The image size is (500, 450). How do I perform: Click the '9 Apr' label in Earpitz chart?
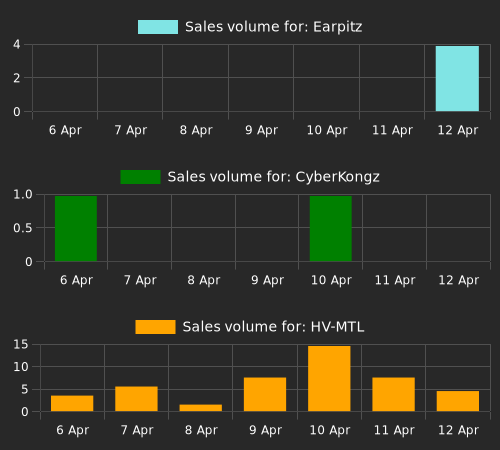click(x=261, y=130)
